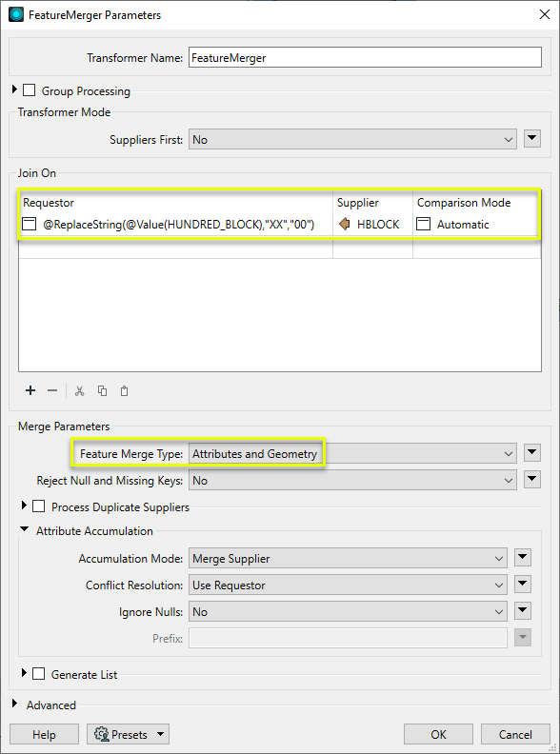Click the Help button
This screenshot has height=754, width=560.
coord(44,734)
